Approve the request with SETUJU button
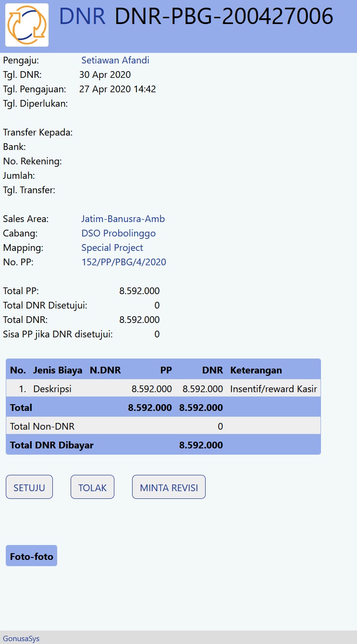 [x=29, y=487]
